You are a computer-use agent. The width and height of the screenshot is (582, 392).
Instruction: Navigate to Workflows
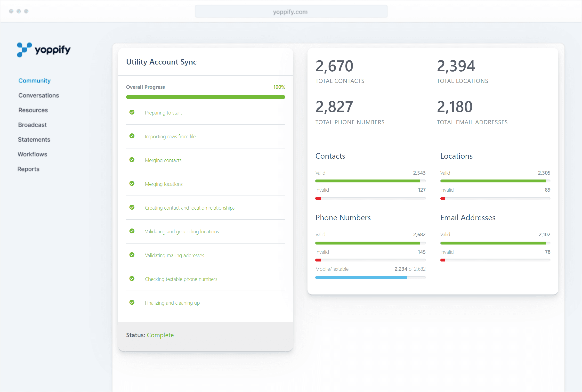click(x=32, y=154)
